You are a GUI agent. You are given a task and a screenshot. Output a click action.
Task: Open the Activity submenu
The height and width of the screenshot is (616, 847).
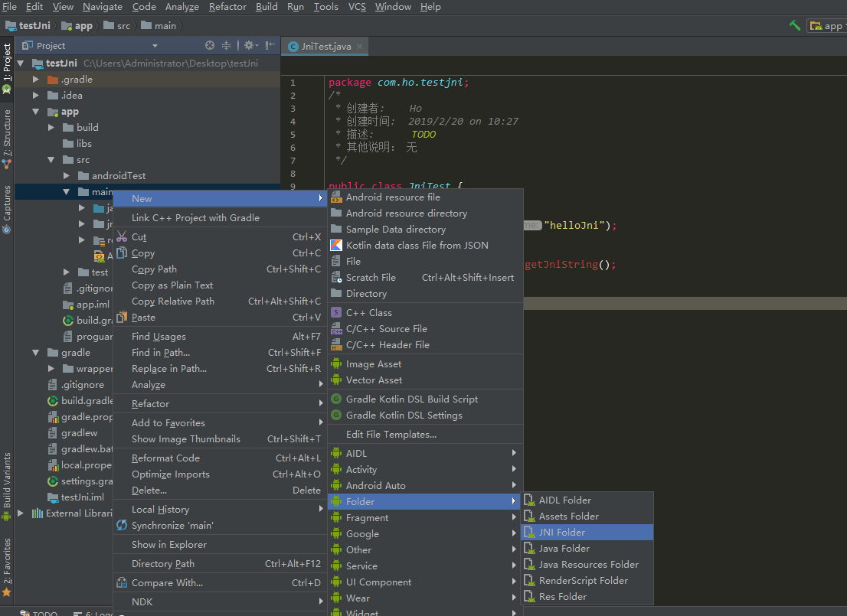(x=425, y=470)
